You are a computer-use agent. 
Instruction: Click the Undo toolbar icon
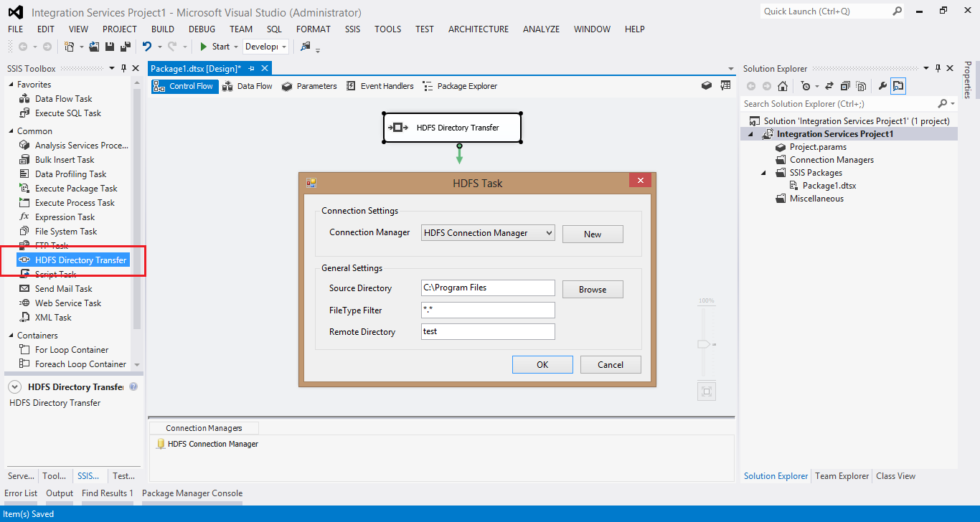pos(147,47)
